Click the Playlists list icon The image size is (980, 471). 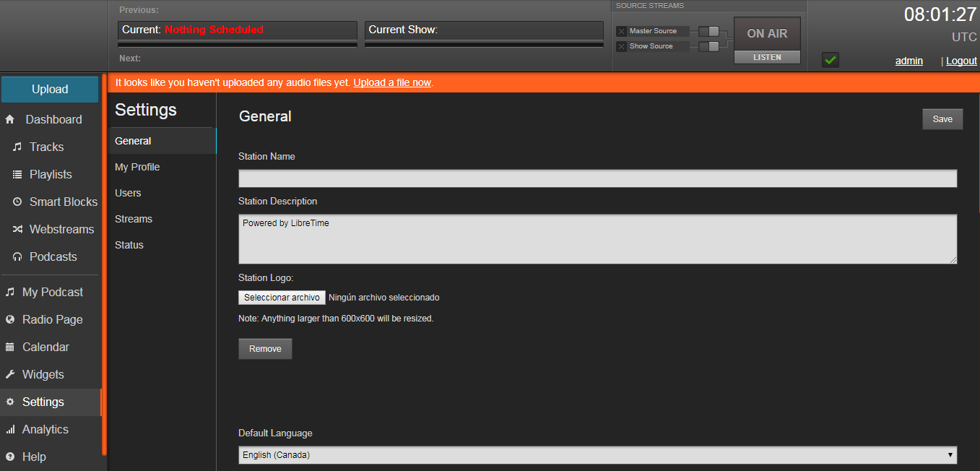17,174
